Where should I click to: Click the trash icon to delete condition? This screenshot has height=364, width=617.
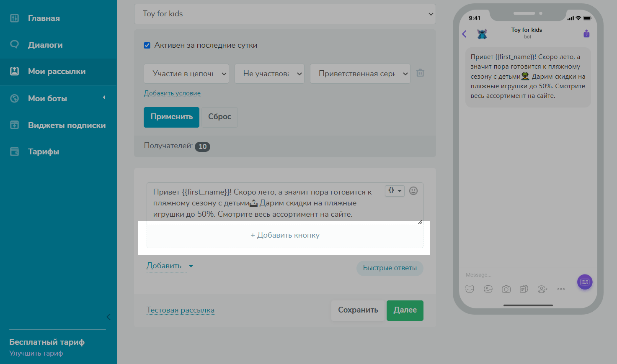coord(420,73)
